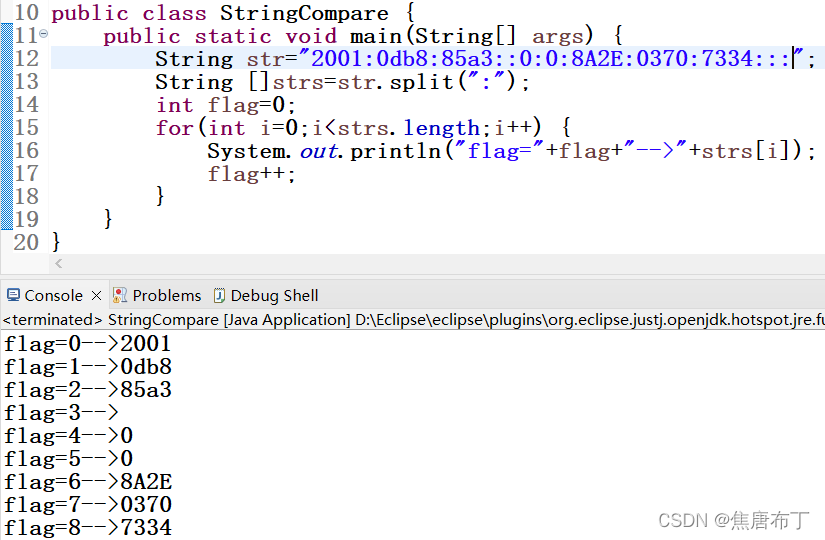Screen dimensions: 825x540
Task: Click the 'args' parameter on line 11
Action: point(558,37)
